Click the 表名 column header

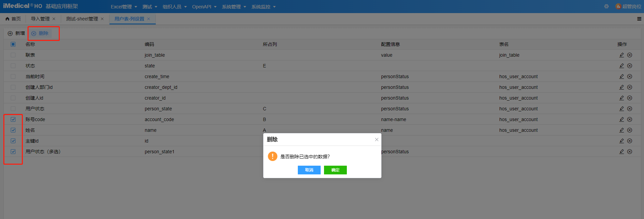pos(504,44)
